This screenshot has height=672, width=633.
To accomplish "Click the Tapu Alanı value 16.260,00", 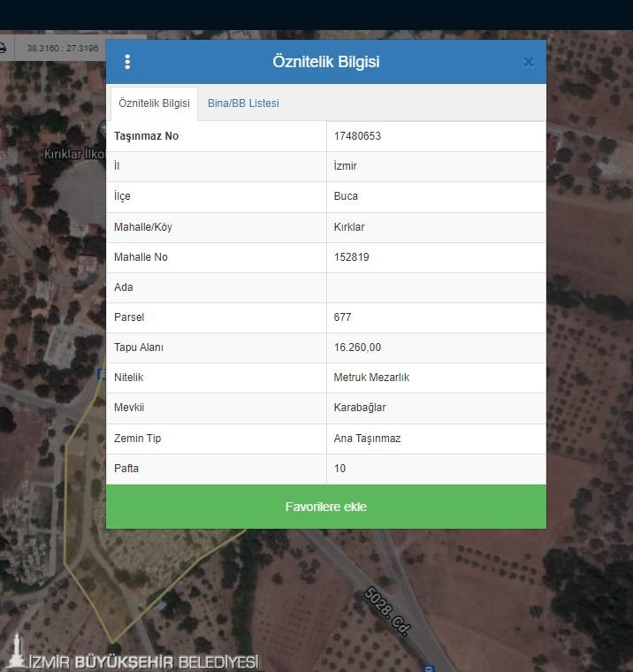I will click(357, 347).
